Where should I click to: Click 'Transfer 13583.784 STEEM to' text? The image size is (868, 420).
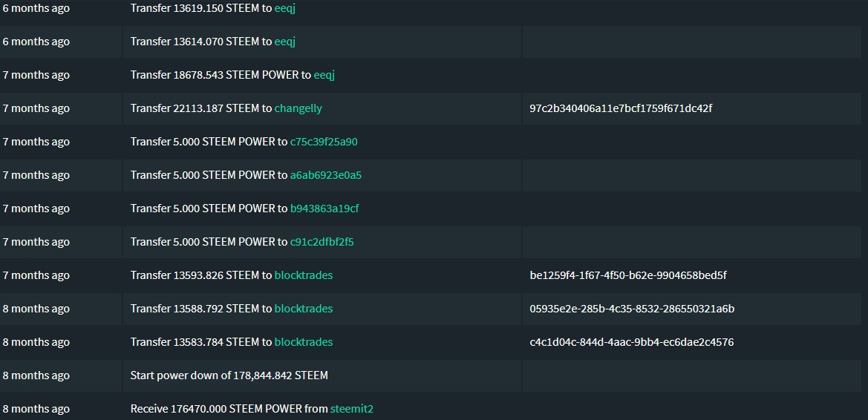tap(201, 342)
